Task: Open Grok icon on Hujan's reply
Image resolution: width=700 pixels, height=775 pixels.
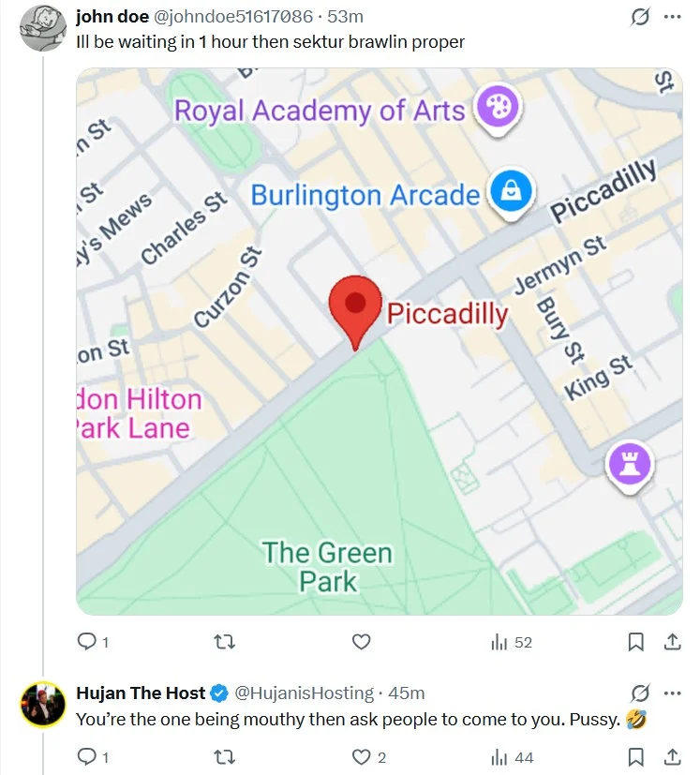Action: coord(640,693)
